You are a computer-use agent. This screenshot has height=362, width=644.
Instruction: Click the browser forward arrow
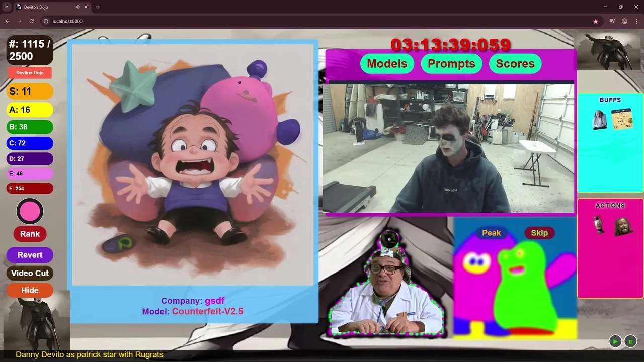point(19,21)
